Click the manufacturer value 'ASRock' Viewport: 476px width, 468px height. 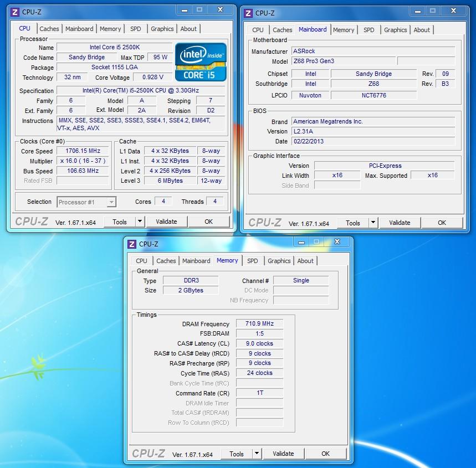(x=373, y=51)
